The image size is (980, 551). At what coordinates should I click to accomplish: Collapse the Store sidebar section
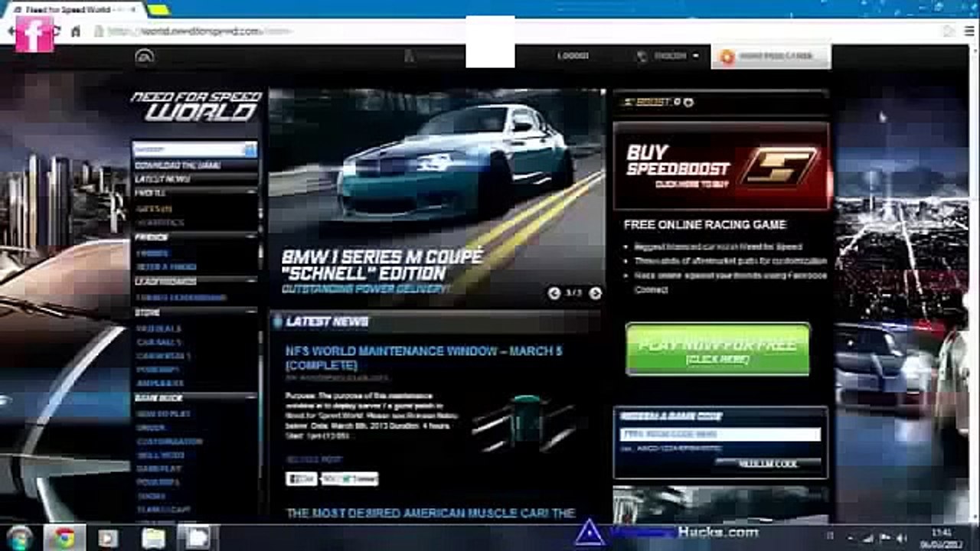tap(251, 312)
